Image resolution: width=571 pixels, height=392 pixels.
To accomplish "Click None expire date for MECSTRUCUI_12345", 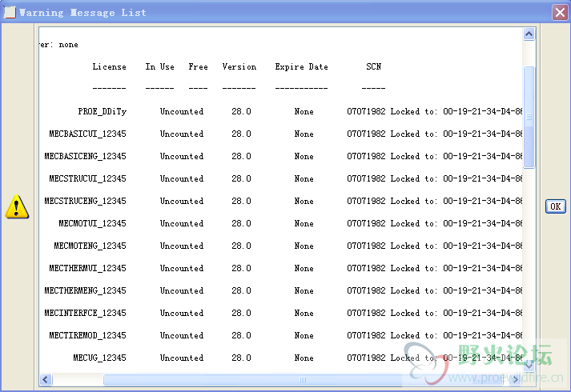I will pyautogui.click(x=304, y=178).
